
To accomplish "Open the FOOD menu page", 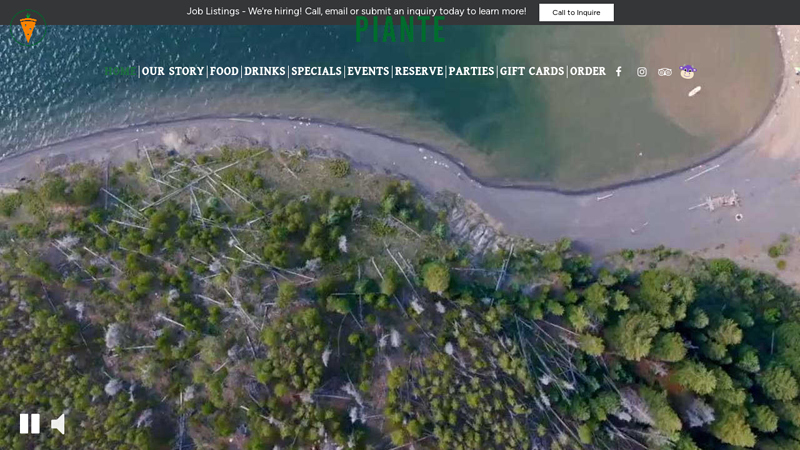I will (224, 71).
